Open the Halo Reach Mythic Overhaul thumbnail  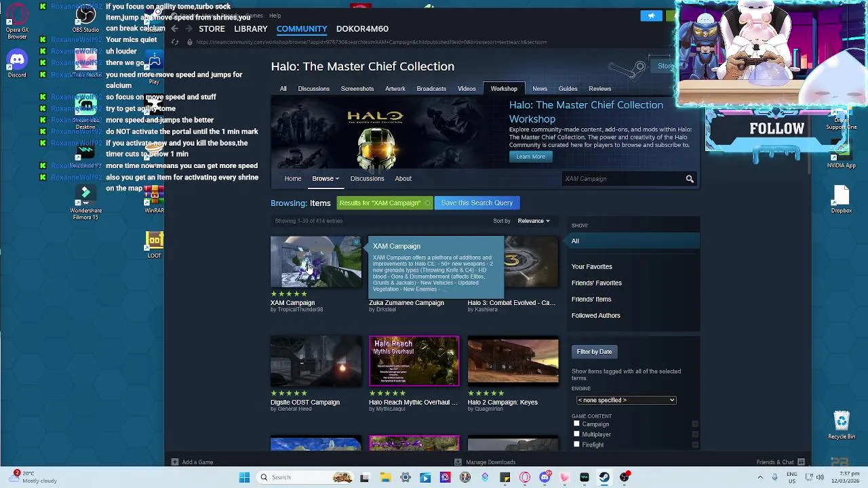click(x=414, y=361)
